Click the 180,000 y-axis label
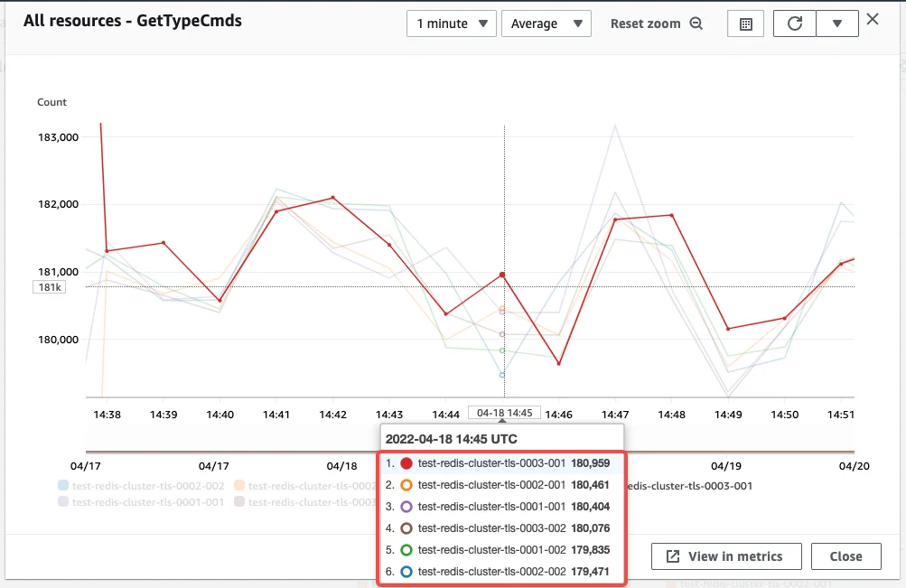906x588 pixels. [x=59, y=340]
